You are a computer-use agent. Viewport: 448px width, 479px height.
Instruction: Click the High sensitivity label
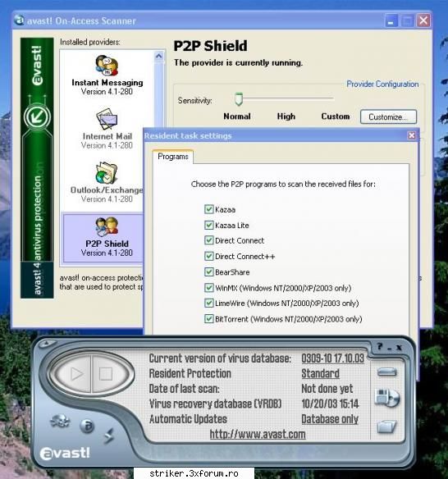286,116
